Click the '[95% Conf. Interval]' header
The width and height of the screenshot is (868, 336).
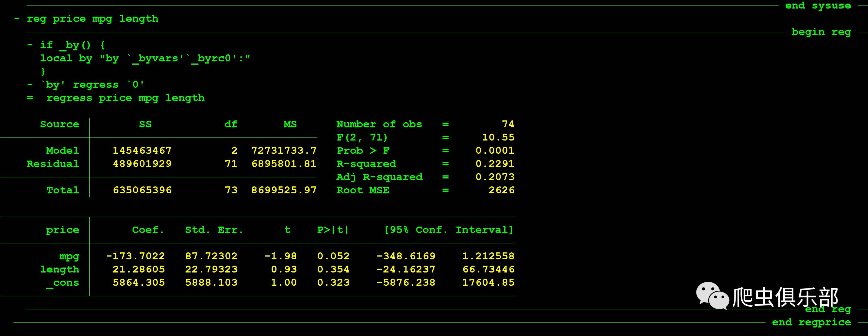449,230
